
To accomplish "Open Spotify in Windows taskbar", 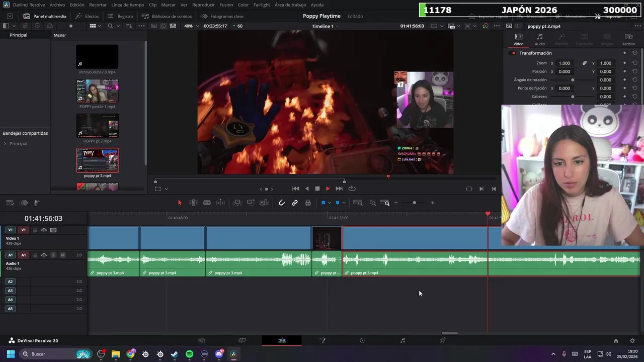I will pos(189,354).
